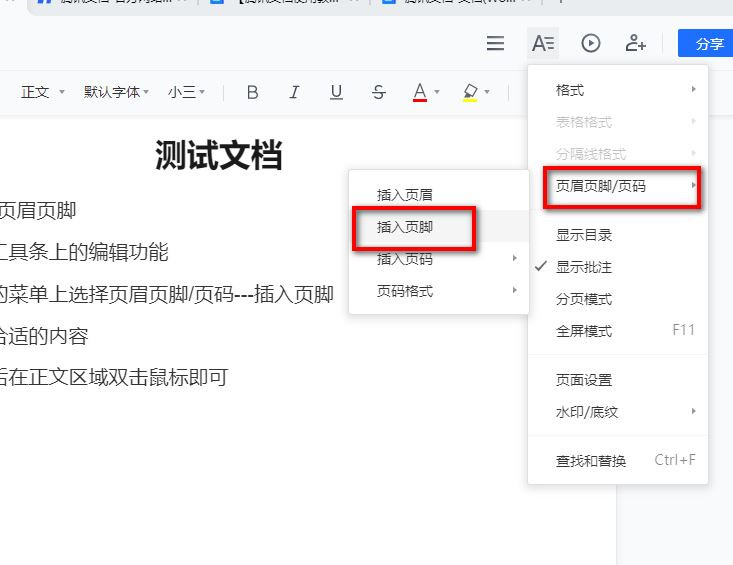The width and height of the screenshot is (733, 565).
Task: Open the 正文 paragraph style dropdown
Action: (42, 92)
